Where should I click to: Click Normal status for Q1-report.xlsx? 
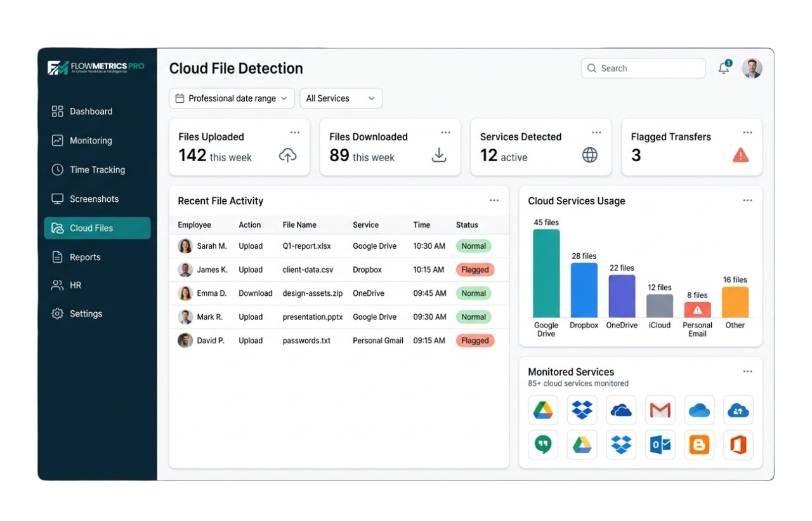pos(473,246)
